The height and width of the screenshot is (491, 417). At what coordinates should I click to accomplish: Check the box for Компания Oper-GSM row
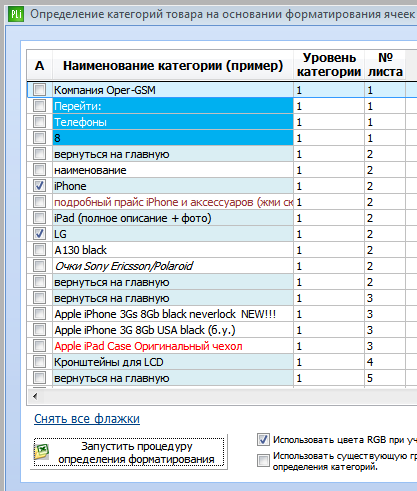tap(40, 90)
